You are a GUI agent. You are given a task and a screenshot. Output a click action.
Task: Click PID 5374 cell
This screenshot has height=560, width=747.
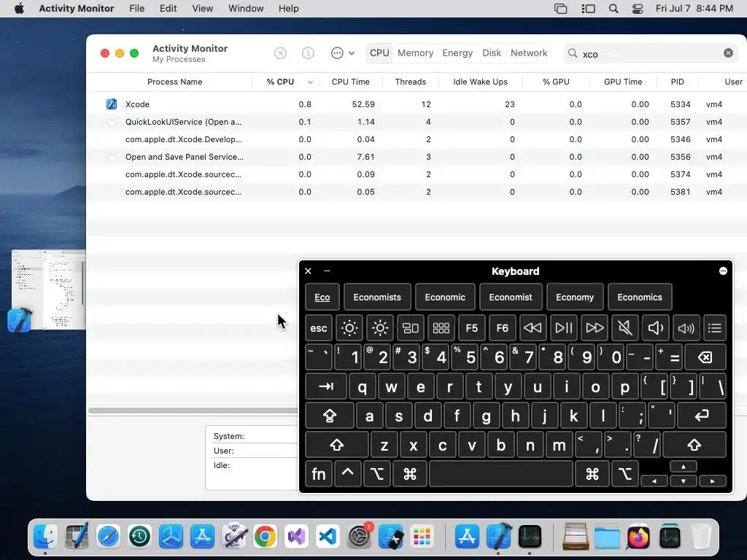pyautogui.click(x=680, y=174)
